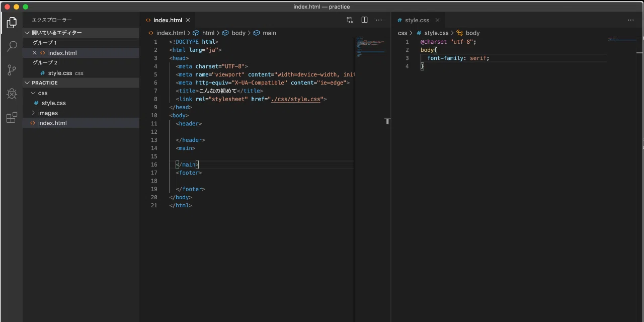644x322 pixels.
Task: Collapse the 開いているエディター section
Action: click(81, 33)
